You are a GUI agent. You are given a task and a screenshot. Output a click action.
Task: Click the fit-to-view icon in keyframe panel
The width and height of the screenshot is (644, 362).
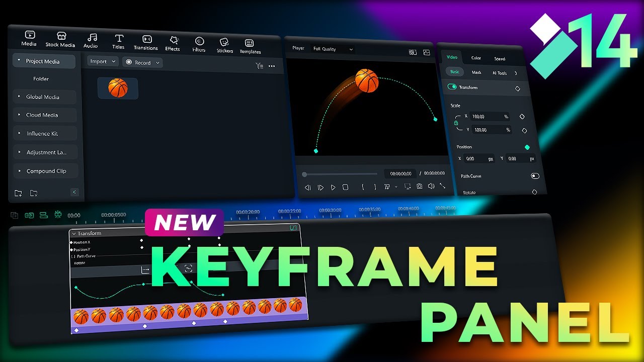[x=188, y=268]
